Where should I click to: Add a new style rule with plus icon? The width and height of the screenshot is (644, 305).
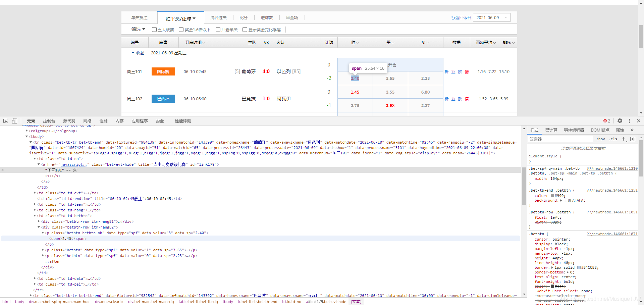click(624, 139)
